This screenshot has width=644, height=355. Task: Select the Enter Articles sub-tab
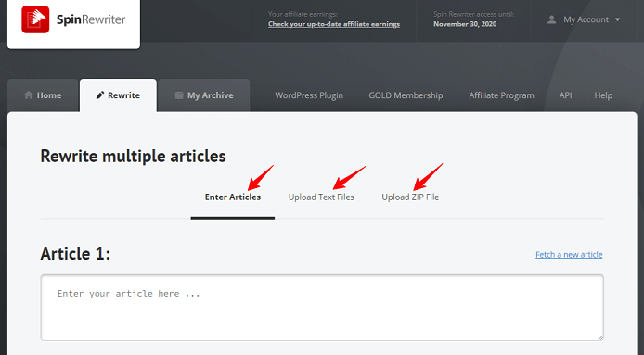coord(233,197)
